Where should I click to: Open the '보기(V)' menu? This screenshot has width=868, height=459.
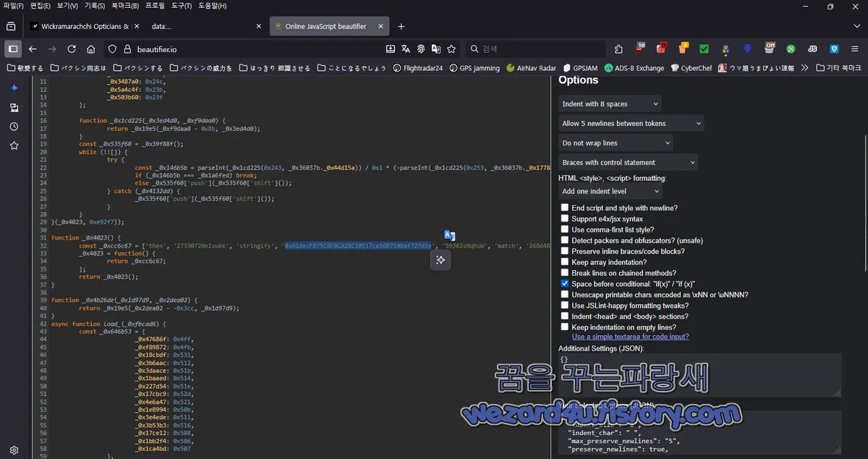click(67, 6)
